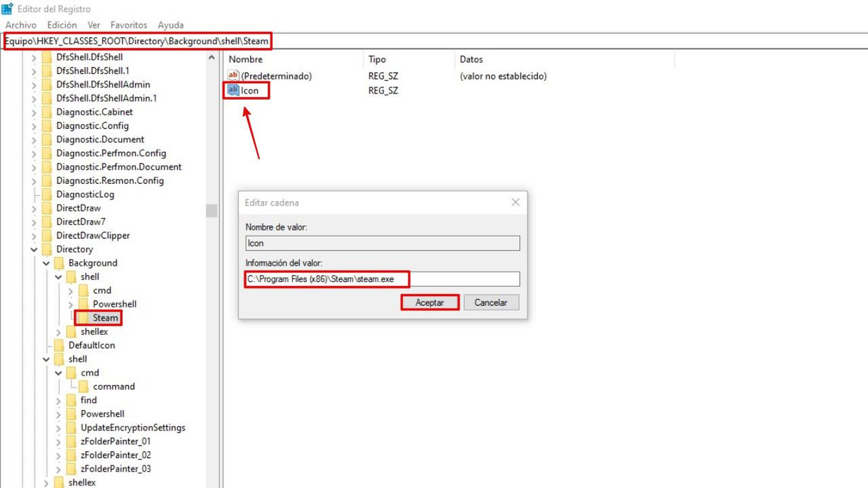Click the Registry Editor app icon in title bar
This screenshot has width=868, height=488.
click(7, 9)
